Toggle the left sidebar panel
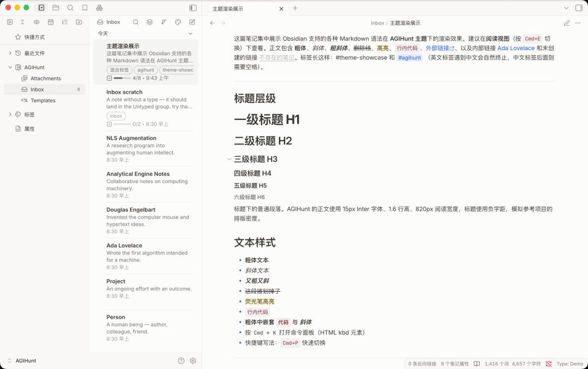 pos(193,8)
